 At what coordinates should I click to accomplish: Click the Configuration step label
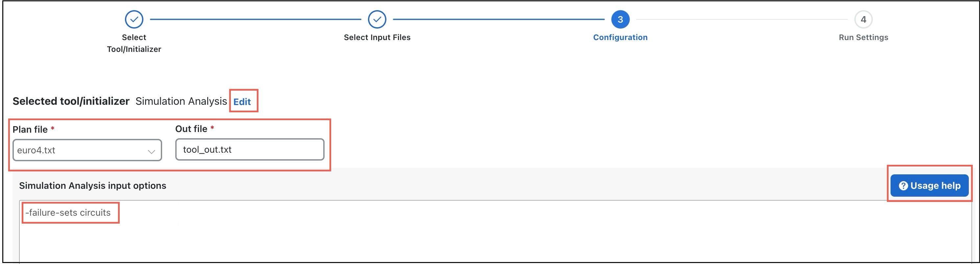[620, 37]
